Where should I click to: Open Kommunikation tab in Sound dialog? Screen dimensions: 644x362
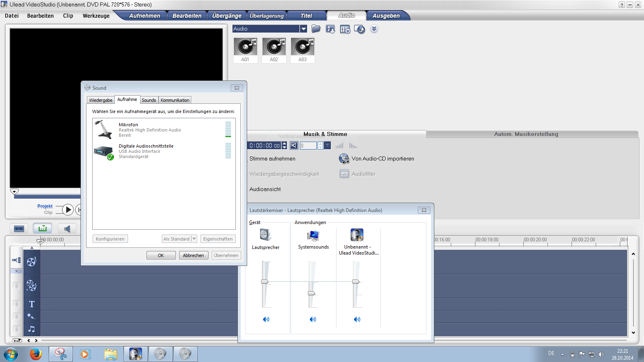[175, 100]
